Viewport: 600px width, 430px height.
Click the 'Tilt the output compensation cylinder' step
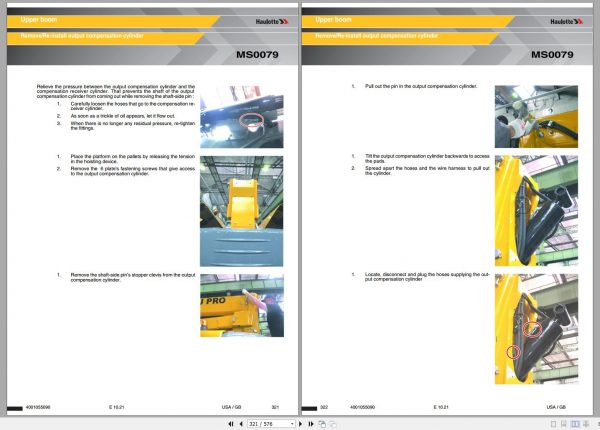pos(427,158)
